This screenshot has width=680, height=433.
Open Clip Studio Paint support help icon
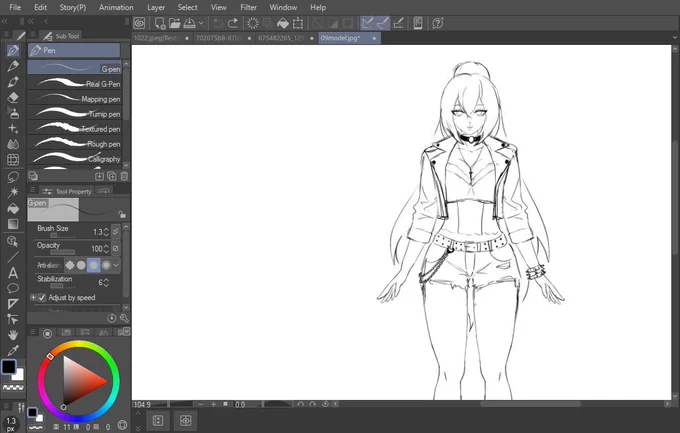tap(438, 23)
